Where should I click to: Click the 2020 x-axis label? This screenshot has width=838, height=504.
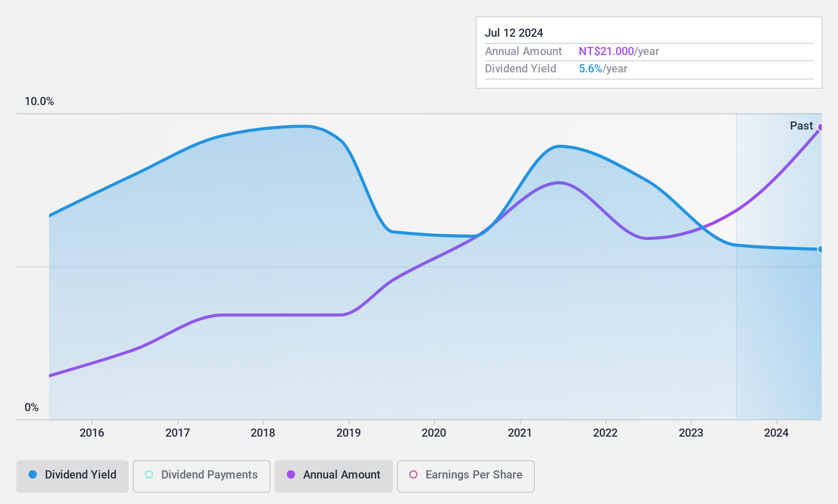pos(434,433)
